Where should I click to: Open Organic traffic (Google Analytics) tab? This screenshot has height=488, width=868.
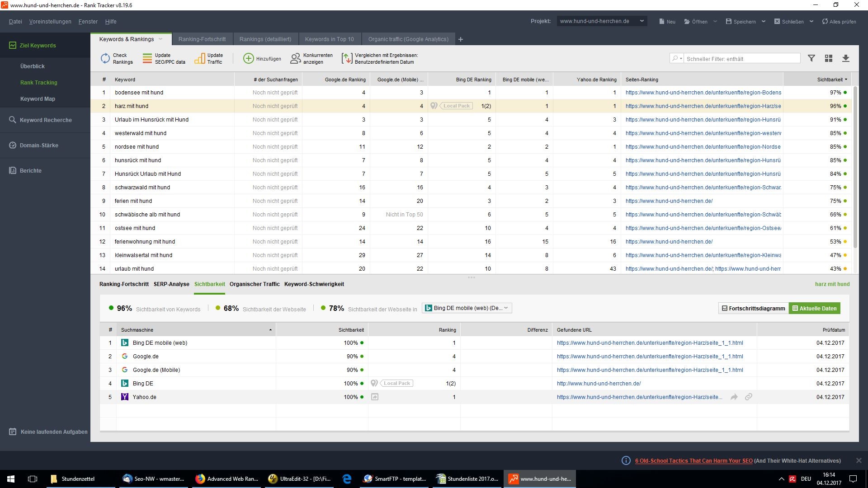408,39
